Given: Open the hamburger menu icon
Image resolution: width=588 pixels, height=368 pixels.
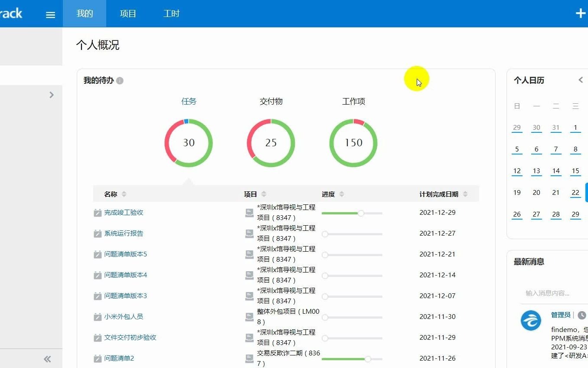Looking at the screenshot, I should (x=50, y=15).
